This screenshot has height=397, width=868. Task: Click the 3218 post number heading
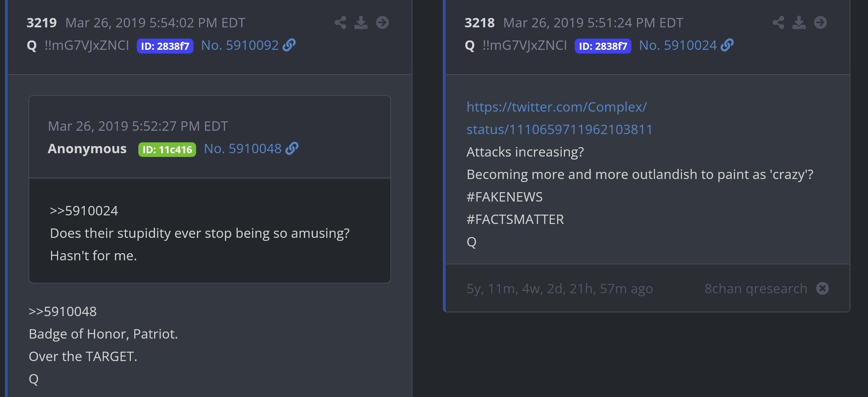coord(480,23)
